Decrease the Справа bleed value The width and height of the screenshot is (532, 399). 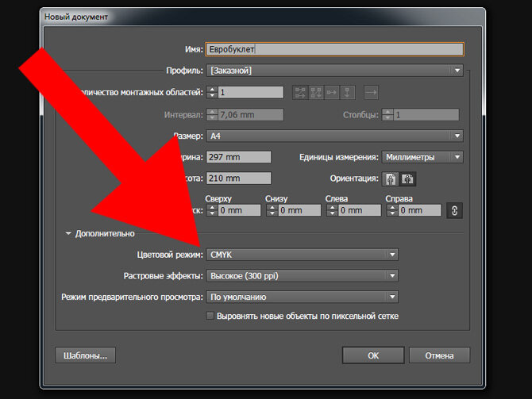click(x=392, y=213)
